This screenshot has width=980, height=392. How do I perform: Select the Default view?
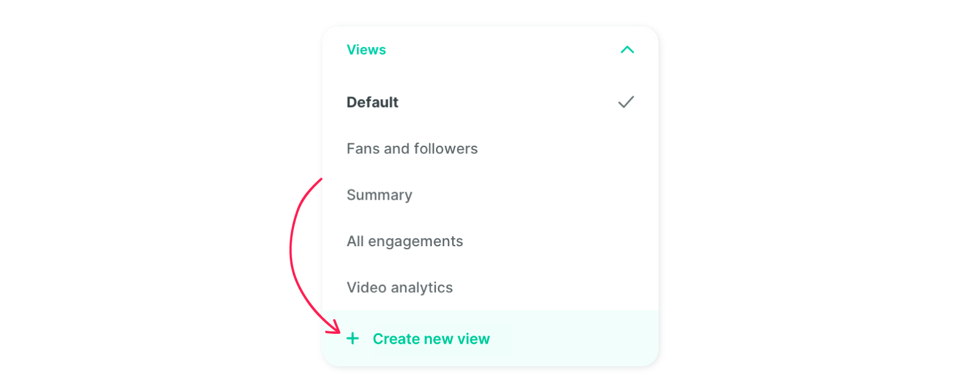[490, 102]
